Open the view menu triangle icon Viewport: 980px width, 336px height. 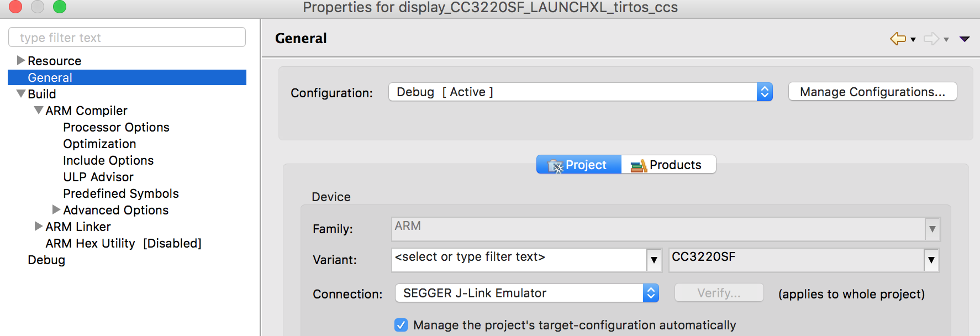click(x=965, y=39)
